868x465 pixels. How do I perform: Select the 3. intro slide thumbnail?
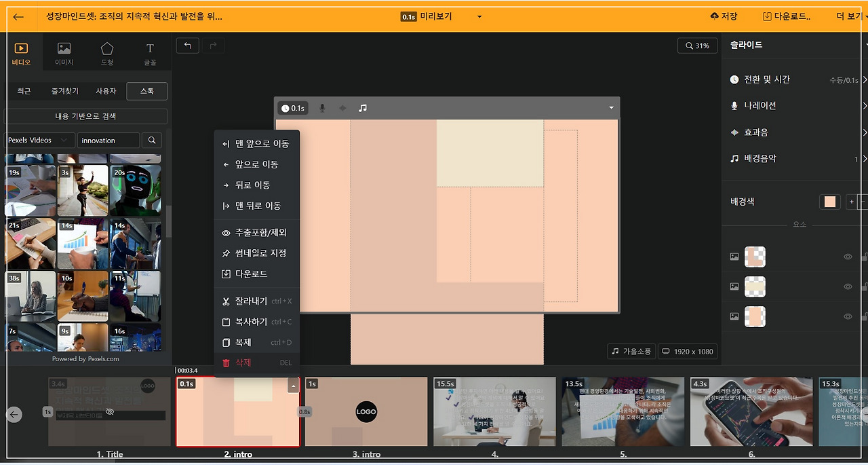366,411
